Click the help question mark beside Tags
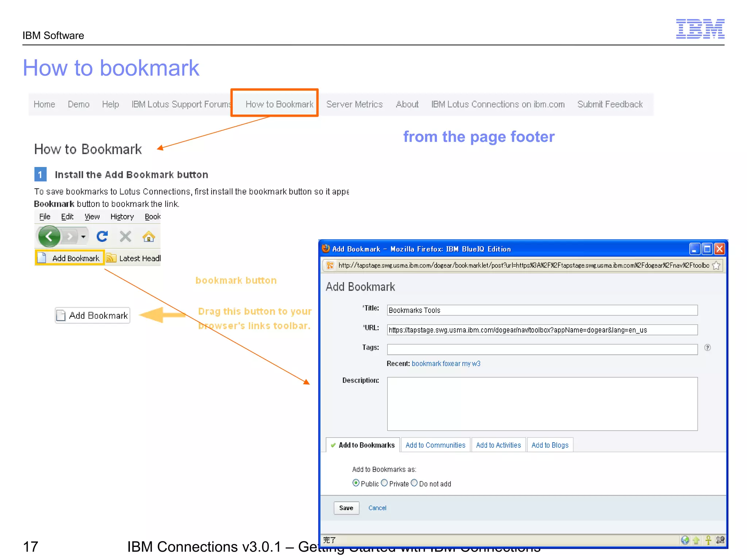Screen dimensions: 747x560 point(707,347)
